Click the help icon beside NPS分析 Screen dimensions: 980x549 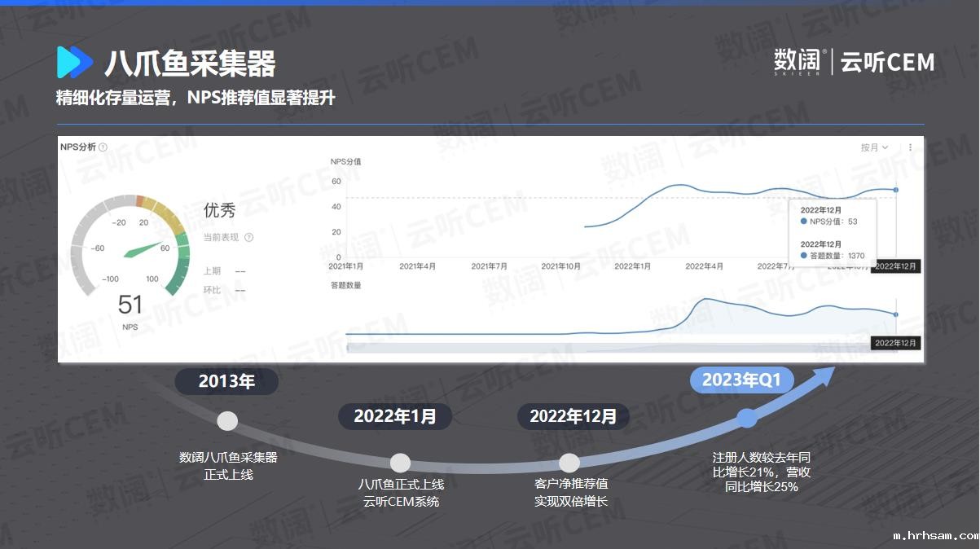(x=103, y=147)
